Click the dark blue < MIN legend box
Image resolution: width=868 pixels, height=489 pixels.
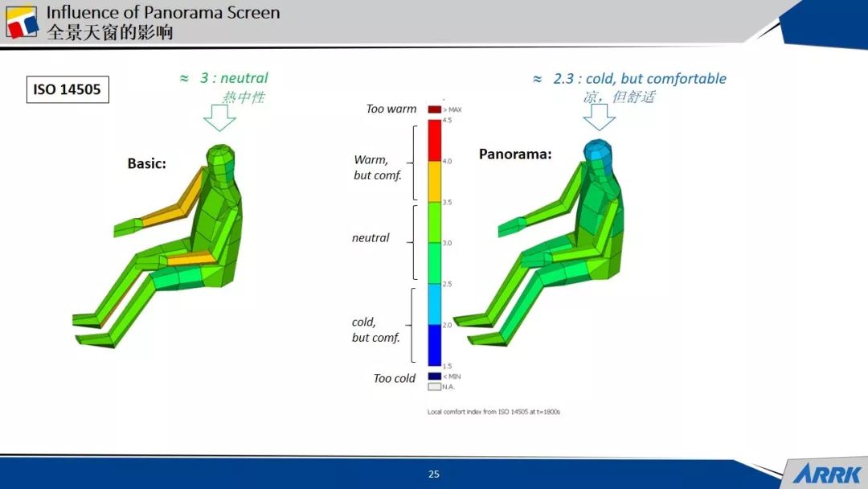click(433, 376)
